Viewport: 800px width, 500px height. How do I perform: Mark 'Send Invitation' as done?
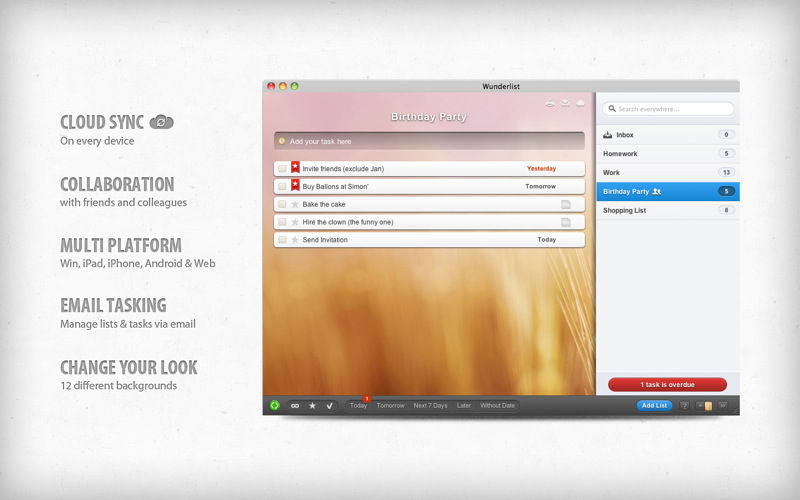[282, 240]
